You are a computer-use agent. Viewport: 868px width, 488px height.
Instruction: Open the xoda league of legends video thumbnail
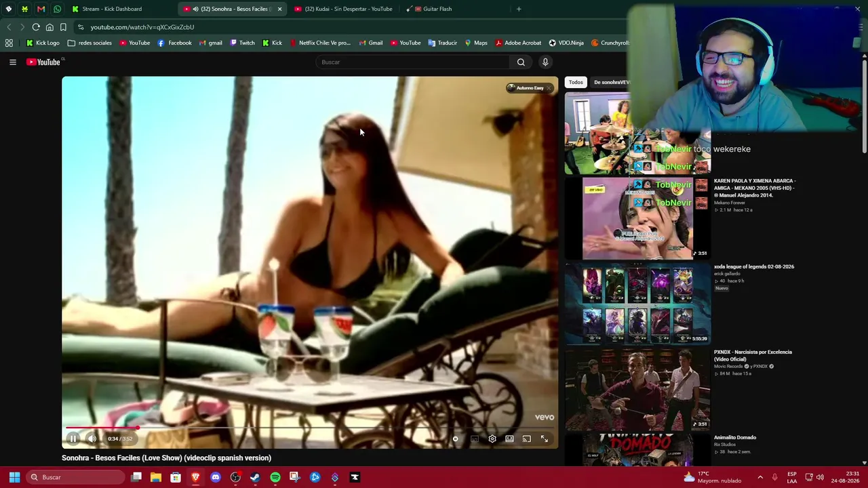click(637, 304)
